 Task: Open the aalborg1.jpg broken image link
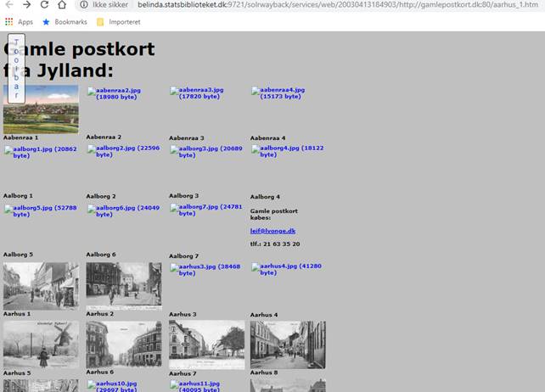click(x=40, y=152)
